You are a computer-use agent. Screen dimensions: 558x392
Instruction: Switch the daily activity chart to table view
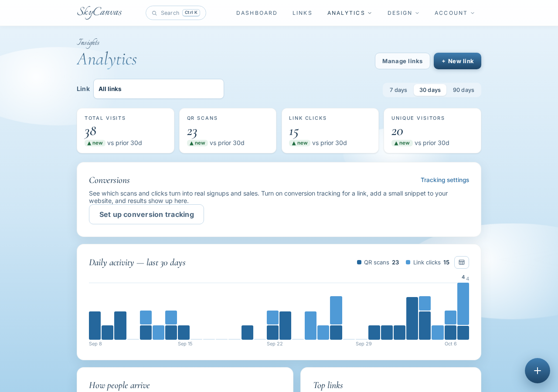(x=462, y=262)
